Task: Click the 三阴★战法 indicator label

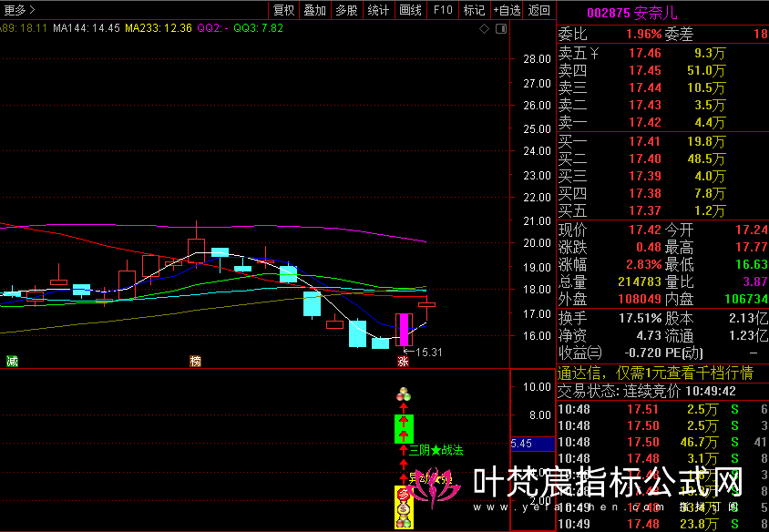Action: click(436, 450)
